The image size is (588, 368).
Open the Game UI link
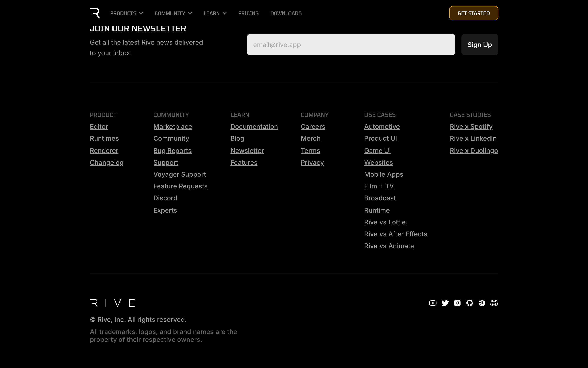(x=377, y=151)
